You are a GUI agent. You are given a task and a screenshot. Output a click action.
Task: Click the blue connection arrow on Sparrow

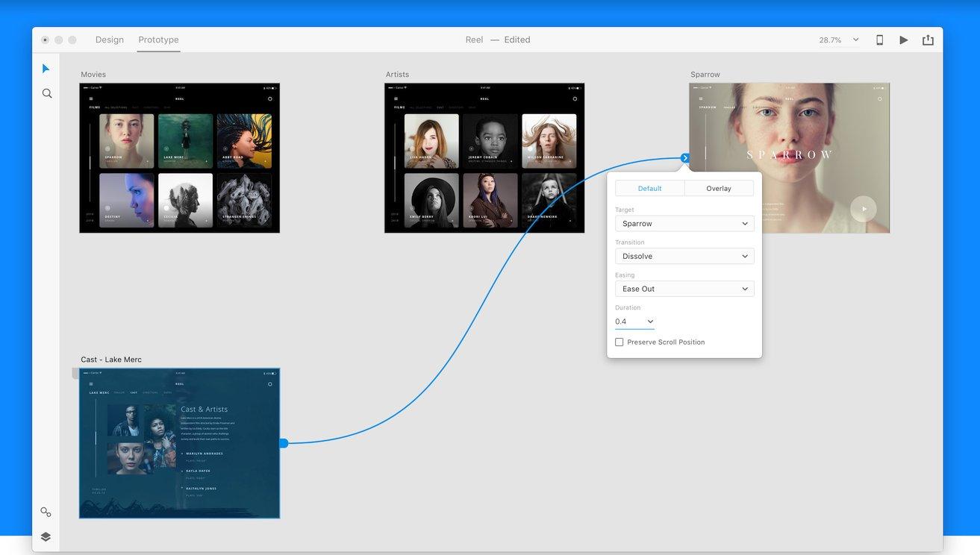pos(685,157)
